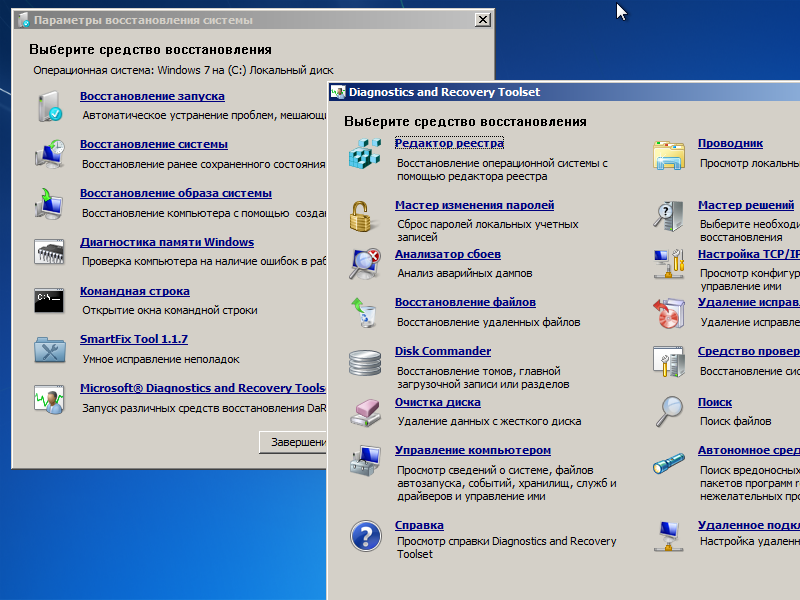
Task: Click the blue question mark Help icon
Action: [x=366, y=536]
